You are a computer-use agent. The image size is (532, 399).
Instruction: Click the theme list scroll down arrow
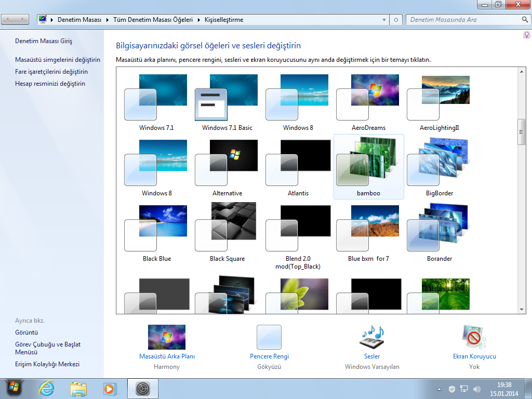coord(522,309)
